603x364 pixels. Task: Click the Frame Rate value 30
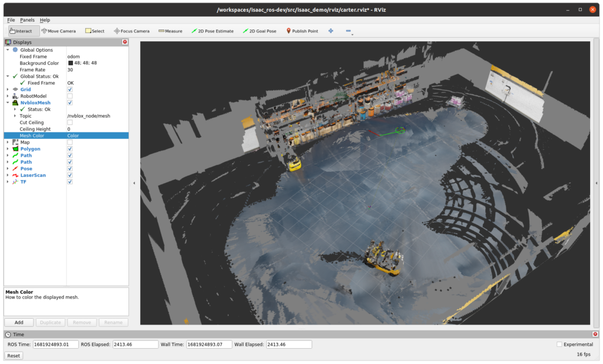pyautogui.click(x=70, y=70)
